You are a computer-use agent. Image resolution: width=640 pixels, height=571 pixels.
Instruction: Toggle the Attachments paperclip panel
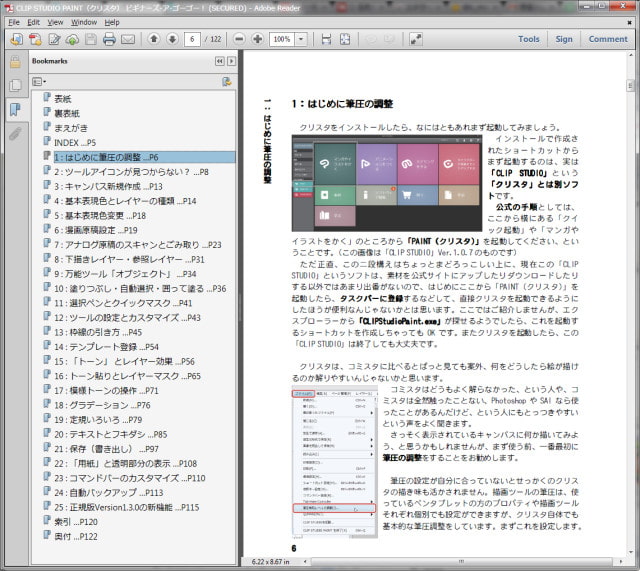pos(15,133)
